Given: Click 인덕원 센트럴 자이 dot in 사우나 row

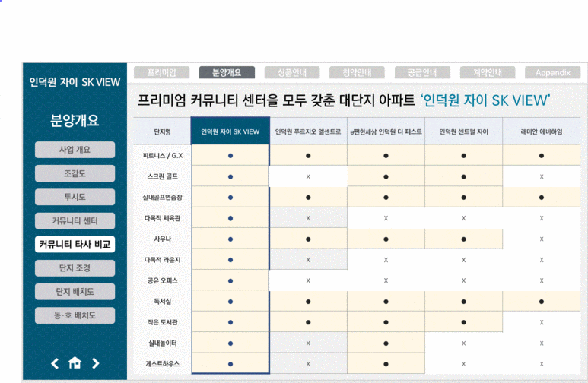Looking at the screenshot, I should [x=464, y=239].
